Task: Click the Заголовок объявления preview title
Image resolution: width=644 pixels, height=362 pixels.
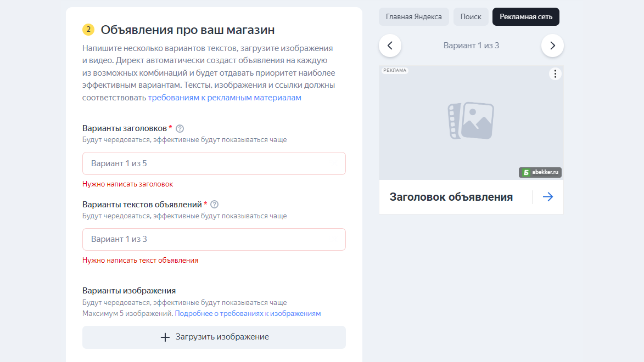Action: pyautogui.click(x=451, y=197)
